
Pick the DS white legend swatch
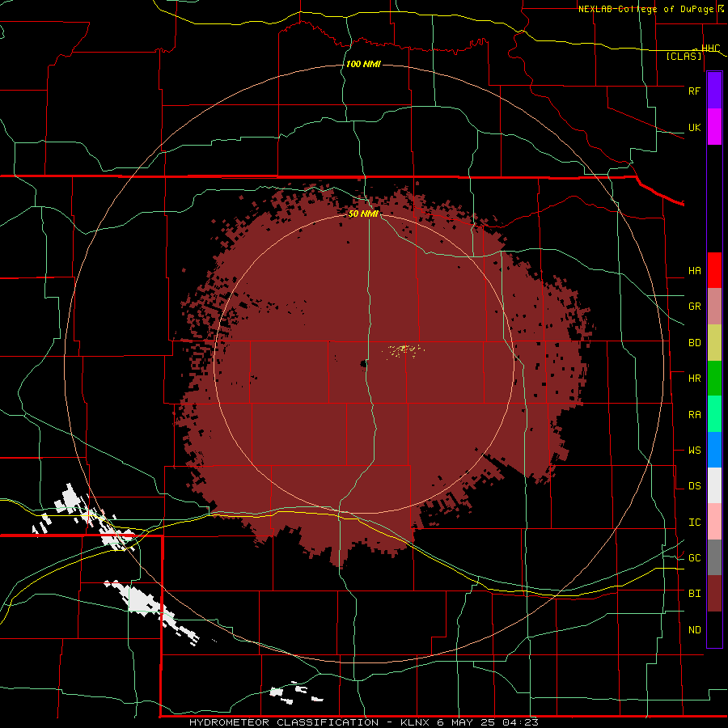[714, 485]
